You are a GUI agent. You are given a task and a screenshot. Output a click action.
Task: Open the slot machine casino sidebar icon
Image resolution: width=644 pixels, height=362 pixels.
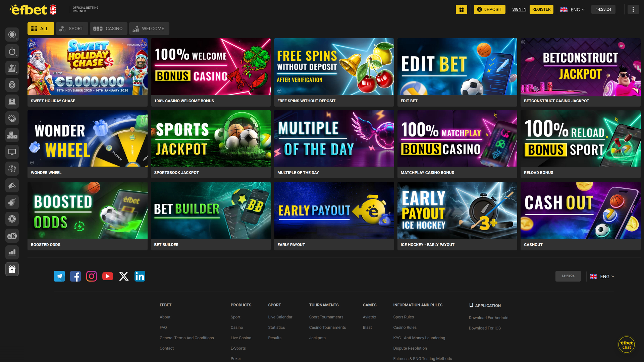(12, 68)
